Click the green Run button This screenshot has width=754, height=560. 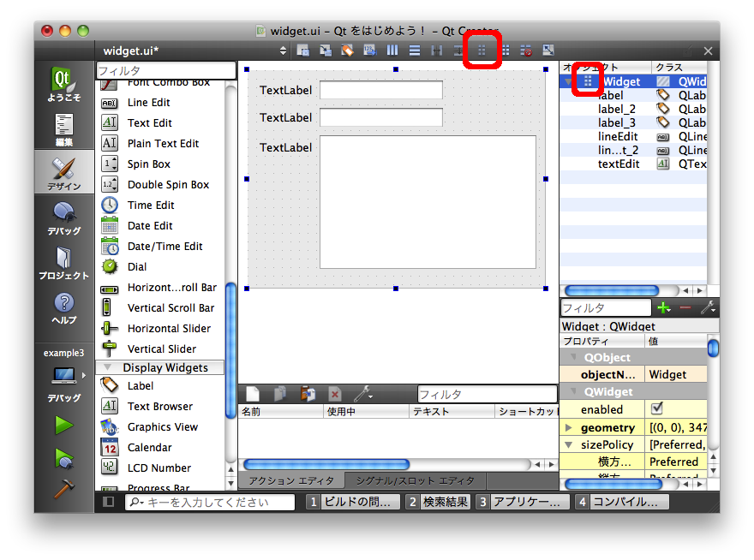[x=64, y=425]
